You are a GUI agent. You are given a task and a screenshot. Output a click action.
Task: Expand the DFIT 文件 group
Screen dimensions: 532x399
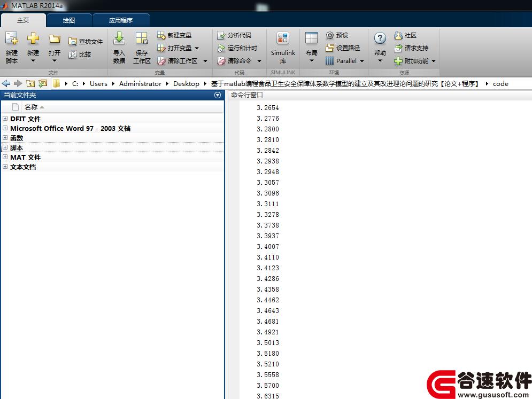coord(5,118)
